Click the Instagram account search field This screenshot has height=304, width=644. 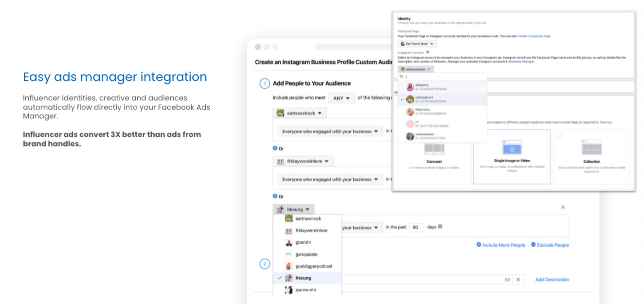coord(445,76)
